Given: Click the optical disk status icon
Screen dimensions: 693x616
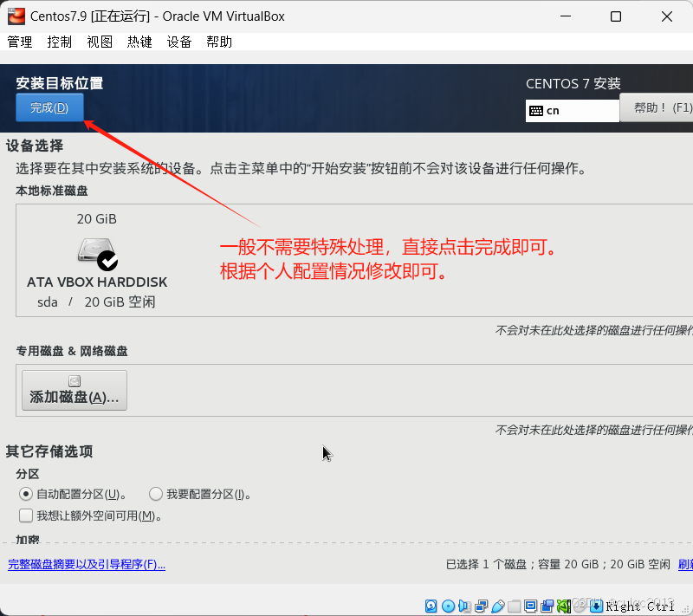Looking at the screenshot, I should (x=448, y=606).
